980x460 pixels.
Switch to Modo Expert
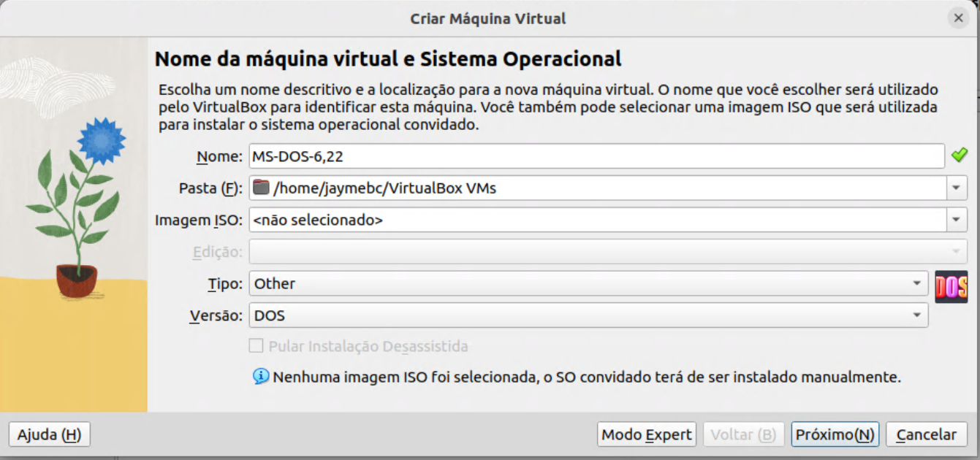point(646,434)
